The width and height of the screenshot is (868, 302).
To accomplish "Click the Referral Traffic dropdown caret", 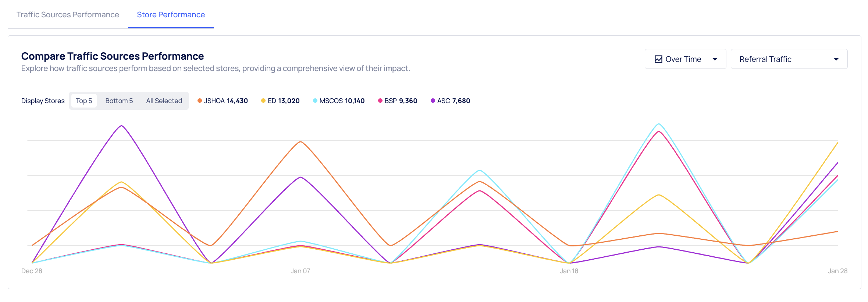I will [x=836, y=59].
